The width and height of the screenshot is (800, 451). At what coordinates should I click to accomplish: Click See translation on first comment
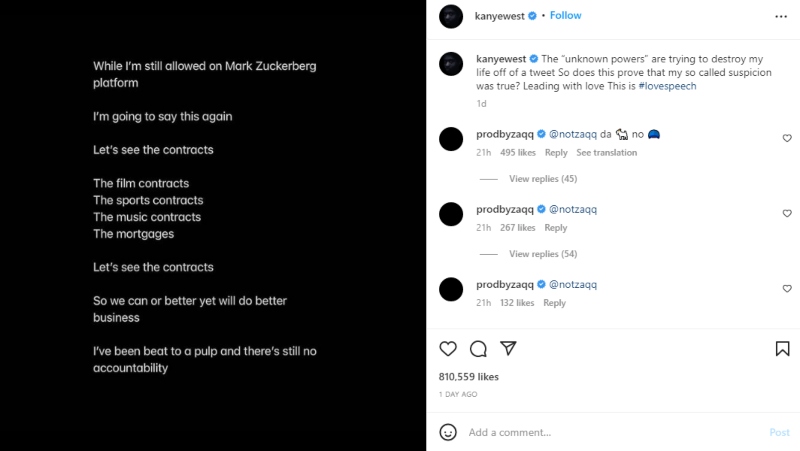click(x=607, y=153)
